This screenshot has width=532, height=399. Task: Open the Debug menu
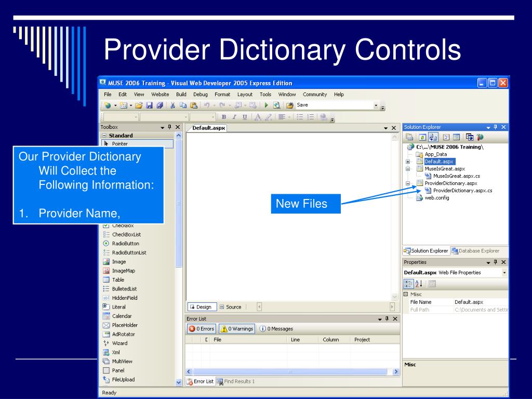(x=201, y=95)
